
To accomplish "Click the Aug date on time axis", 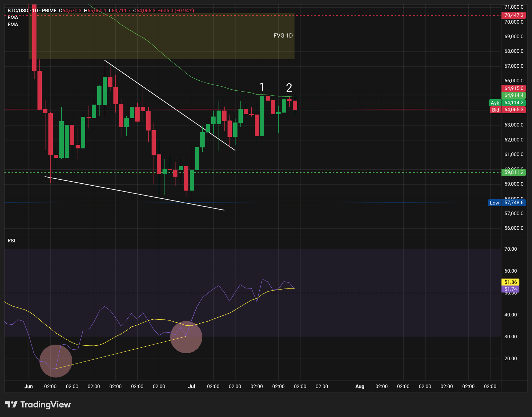I will 360,386.
